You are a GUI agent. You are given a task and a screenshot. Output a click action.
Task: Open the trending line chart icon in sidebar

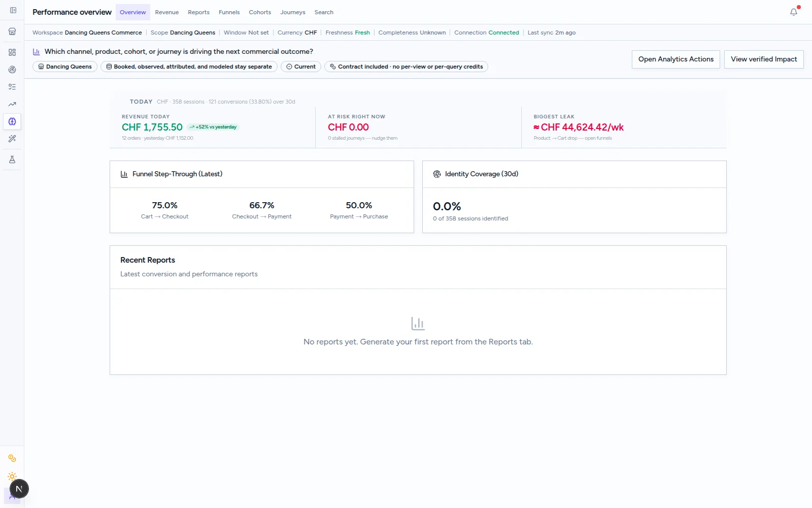coord(12,104)
